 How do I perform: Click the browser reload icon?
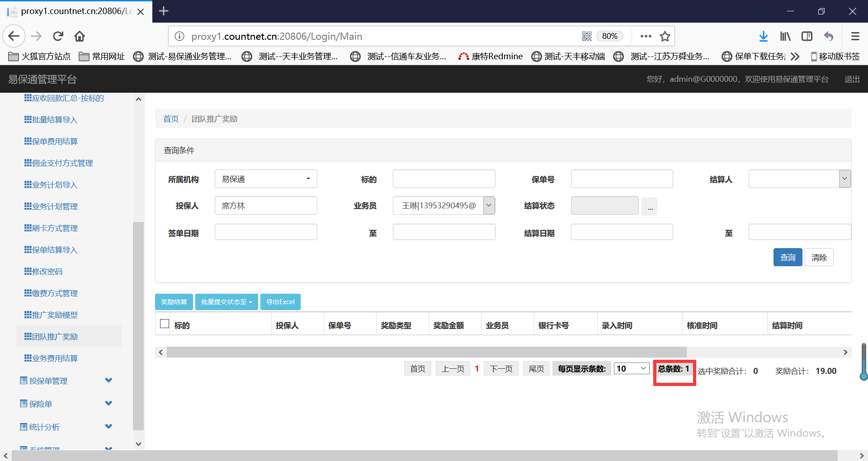coord(58,36)
